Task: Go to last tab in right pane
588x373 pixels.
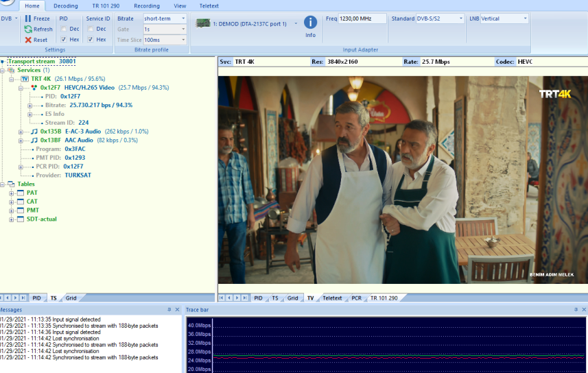Action: pos(245,298)
